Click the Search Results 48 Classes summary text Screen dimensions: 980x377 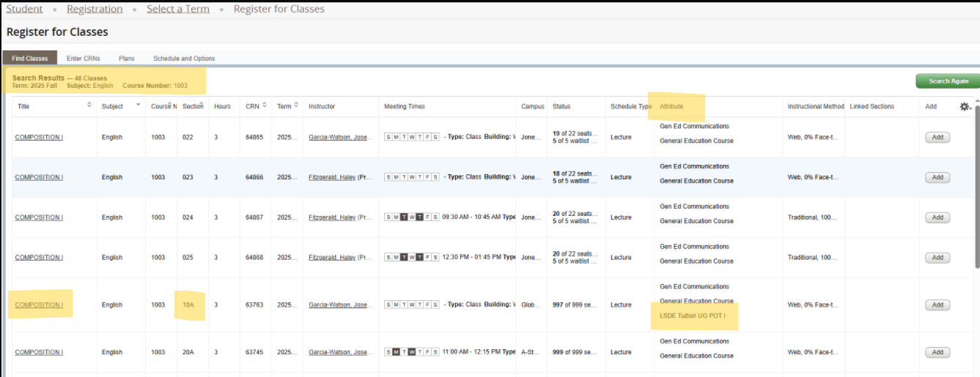point(59,78)
